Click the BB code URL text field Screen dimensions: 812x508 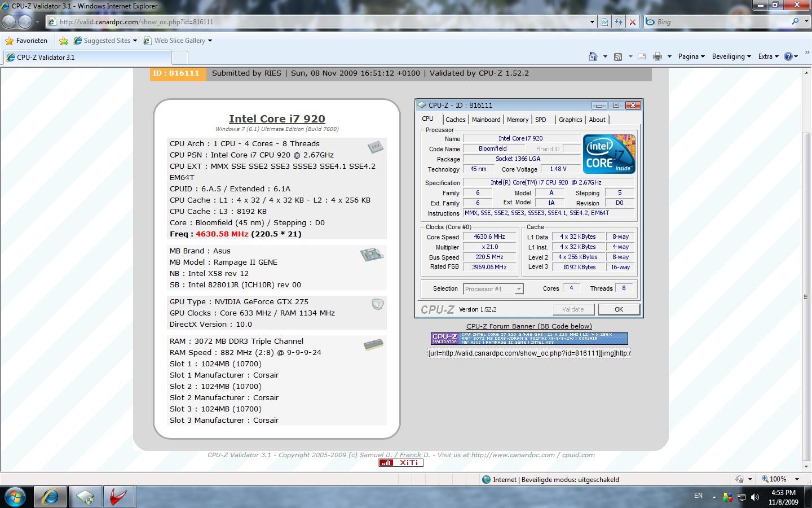coord(529,353)
